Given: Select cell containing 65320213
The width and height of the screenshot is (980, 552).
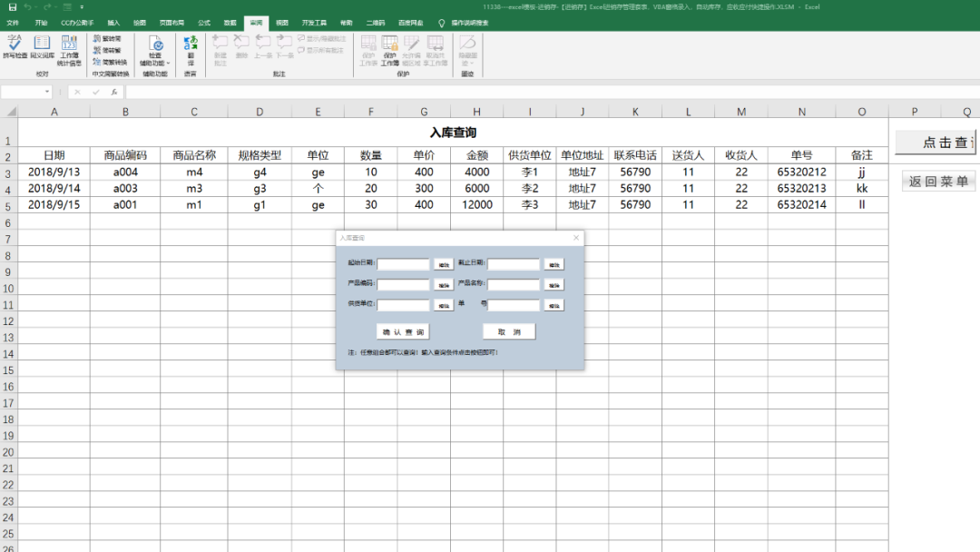Looking at the screenshot, I should click(801, 188).
